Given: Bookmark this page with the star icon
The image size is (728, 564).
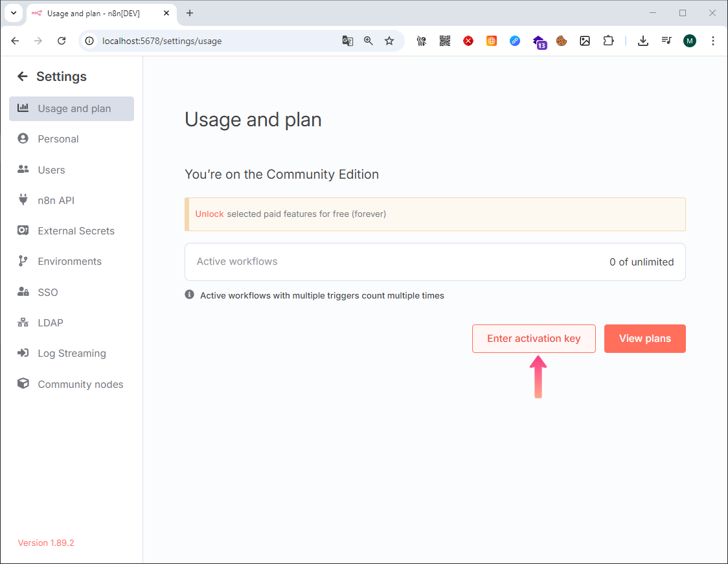Looking at the screenshot, I should click(x=389, y=41).
